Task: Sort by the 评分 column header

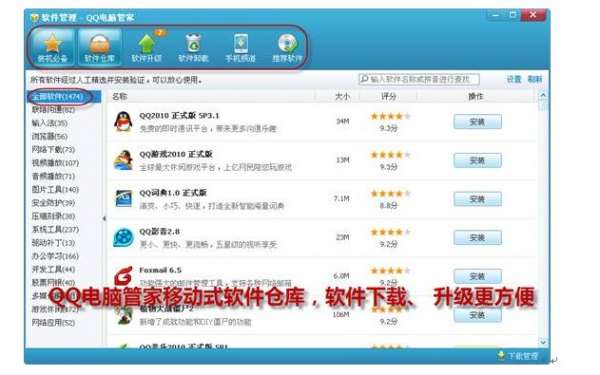Action: click(388, 96)
